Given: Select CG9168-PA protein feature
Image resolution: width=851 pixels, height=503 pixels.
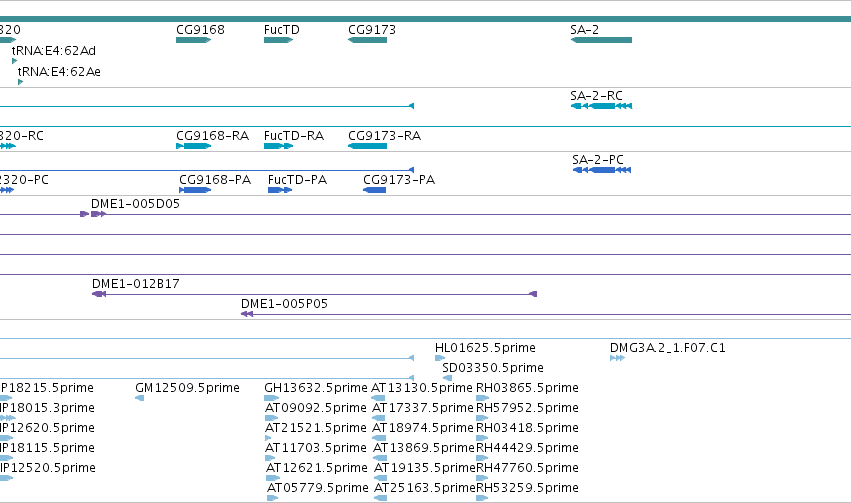Looking at the screenshot, I should coord(195,190).
